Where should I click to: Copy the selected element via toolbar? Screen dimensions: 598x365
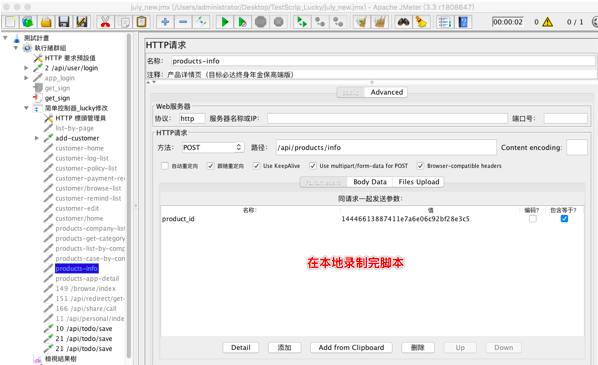[x=124, y=22]
